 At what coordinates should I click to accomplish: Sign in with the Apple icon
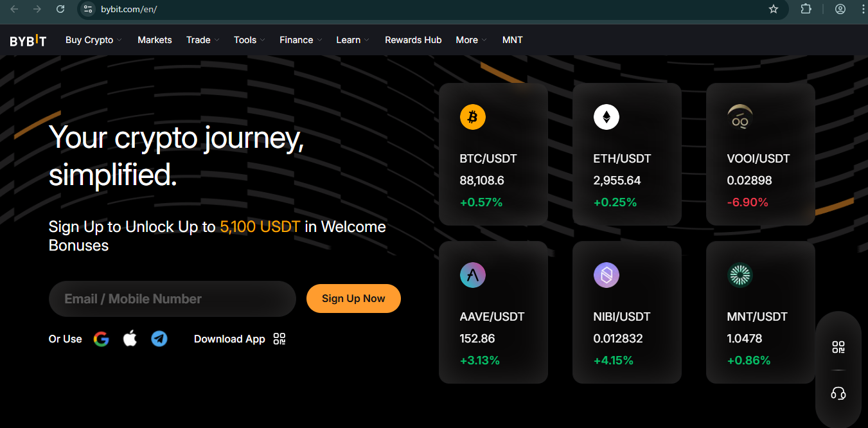(130, 339)
